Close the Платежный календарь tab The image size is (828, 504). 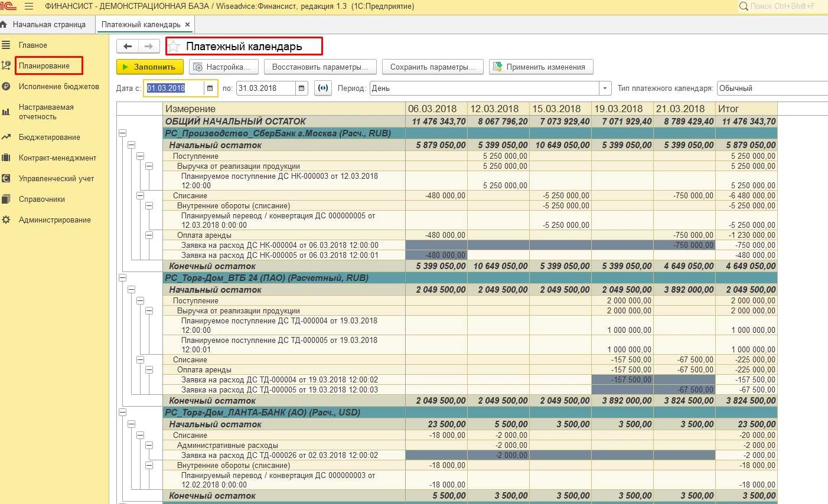(x=187, y=25)
